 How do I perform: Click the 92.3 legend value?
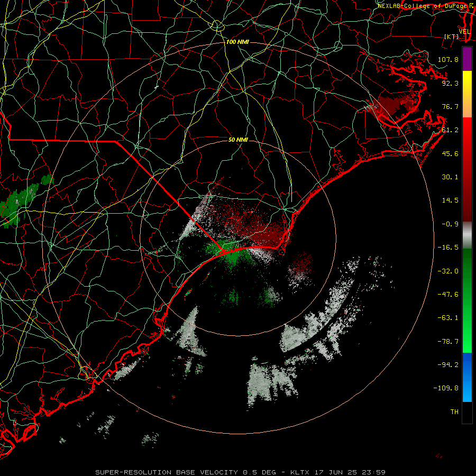tap(450, 83)
